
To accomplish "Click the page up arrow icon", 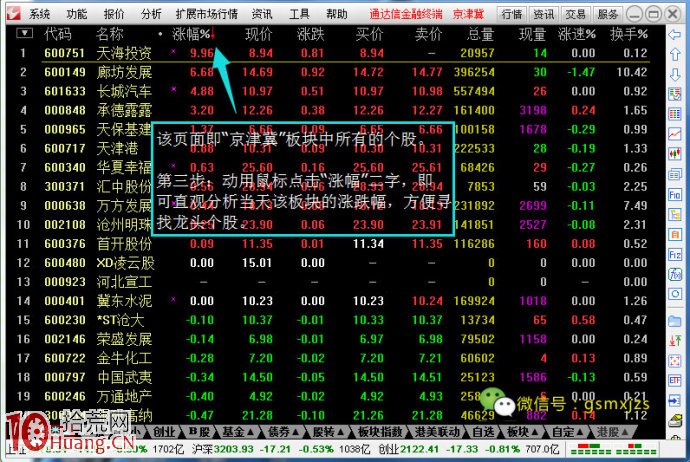I will coord(675,55).
